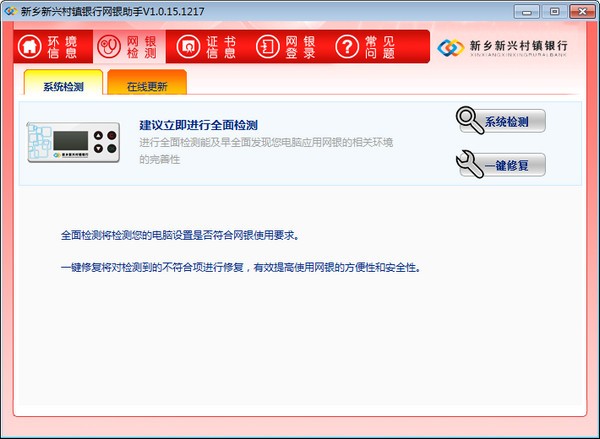Click the magnifier icon on 系统检测
This screenshot has height=439, width=600.
[470, 120]
